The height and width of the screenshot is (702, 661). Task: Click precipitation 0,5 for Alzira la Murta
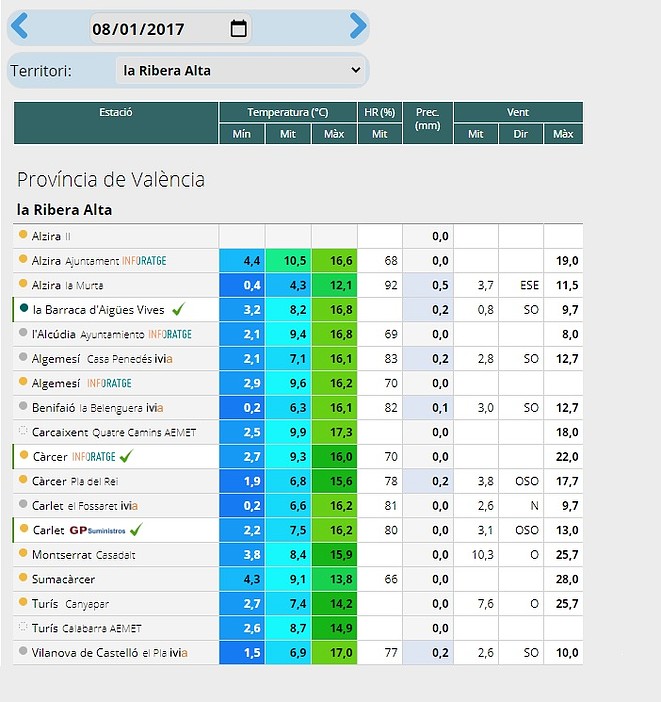[428, 285]
